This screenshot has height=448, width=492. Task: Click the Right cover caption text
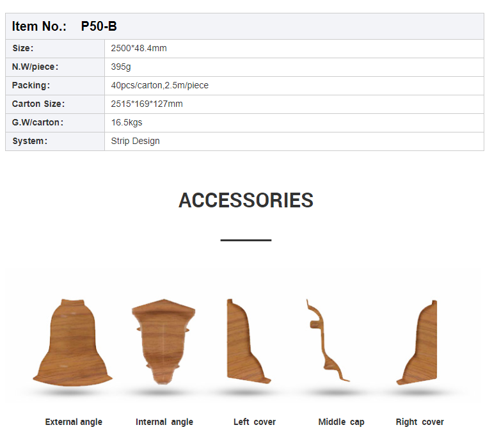pos(420,422)
